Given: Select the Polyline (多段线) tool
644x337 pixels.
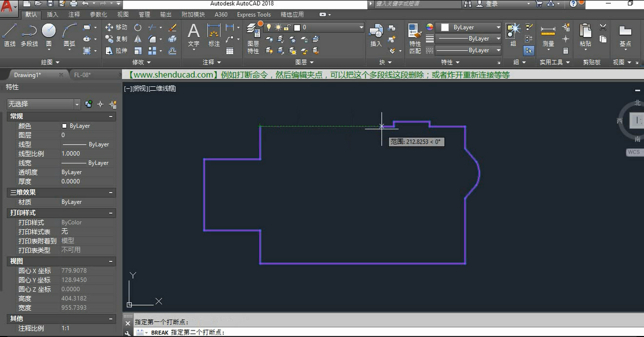Looking at the screenshot, I should pyautogui.click(x=29, y=35).
